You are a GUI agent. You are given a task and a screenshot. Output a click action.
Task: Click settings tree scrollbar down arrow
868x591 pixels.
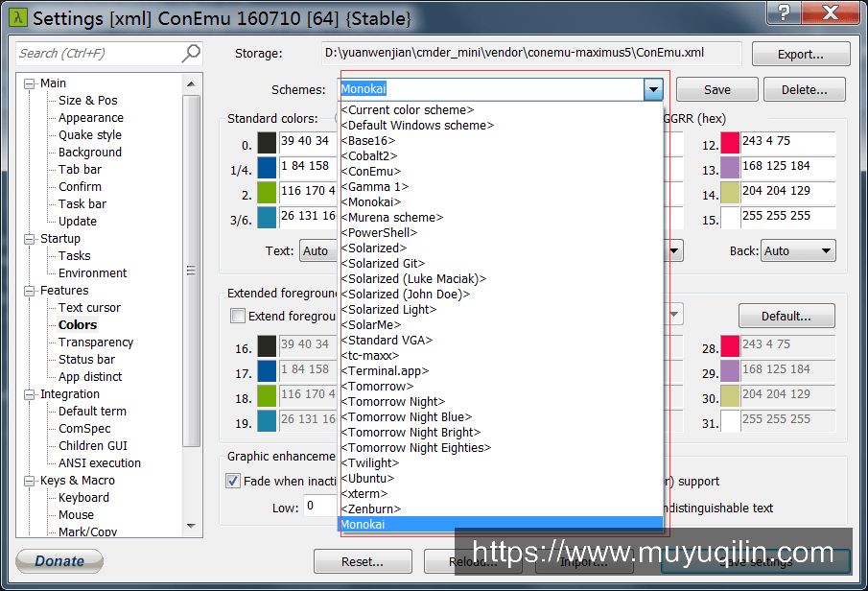pos(191,526)
